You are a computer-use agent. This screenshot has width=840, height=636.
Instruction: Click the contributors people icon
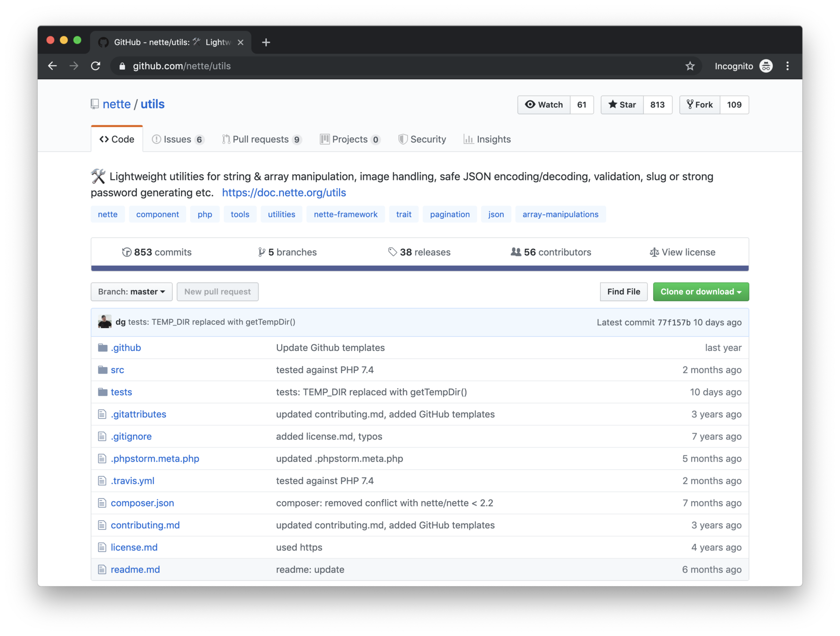click(516, 252)
